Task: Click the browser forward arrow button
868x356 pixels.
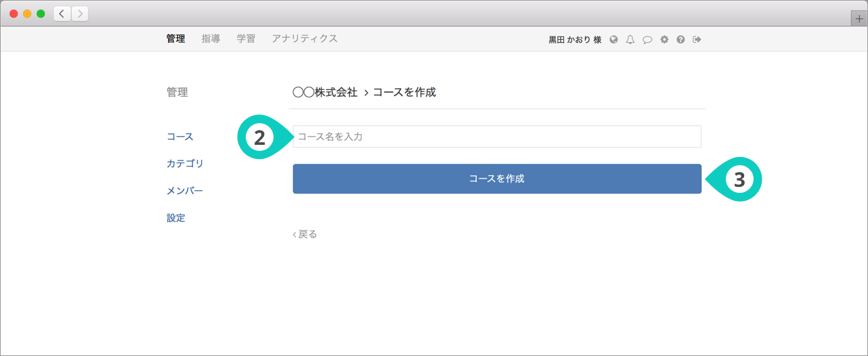Action: coord(80,14)
